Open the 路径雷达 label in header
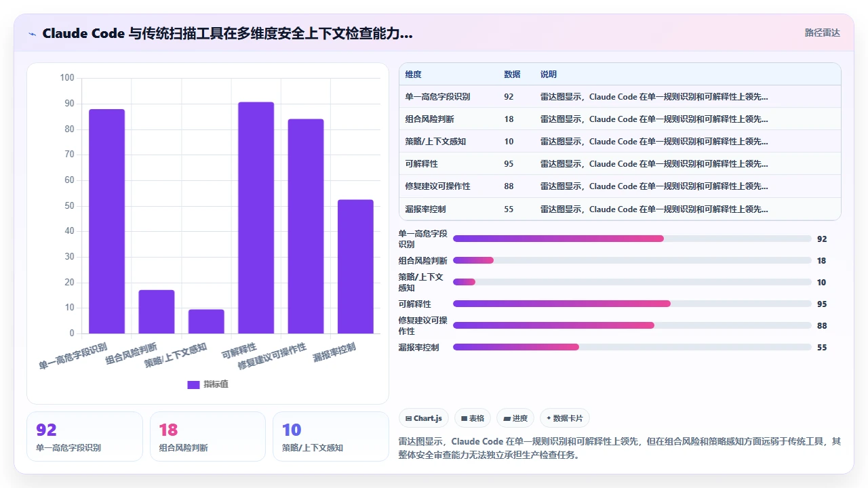The width and height of the screenshot is (868, 488). tap(822, 33)
